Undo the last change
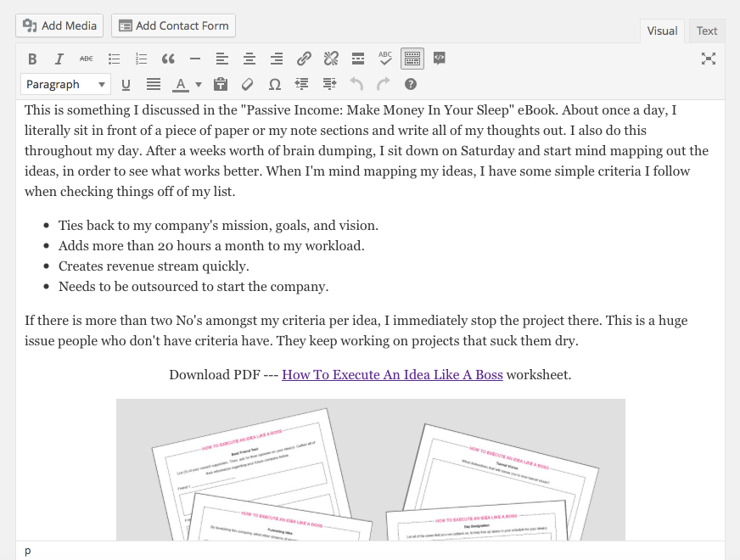This screenshot has height=560, width=740. coord(356,85)
